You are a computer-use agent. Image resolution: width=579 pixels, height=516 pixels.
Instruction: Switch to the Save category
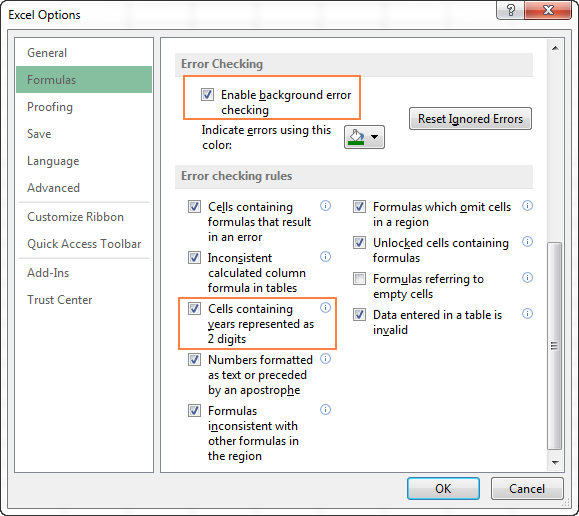tap(84, 134)
